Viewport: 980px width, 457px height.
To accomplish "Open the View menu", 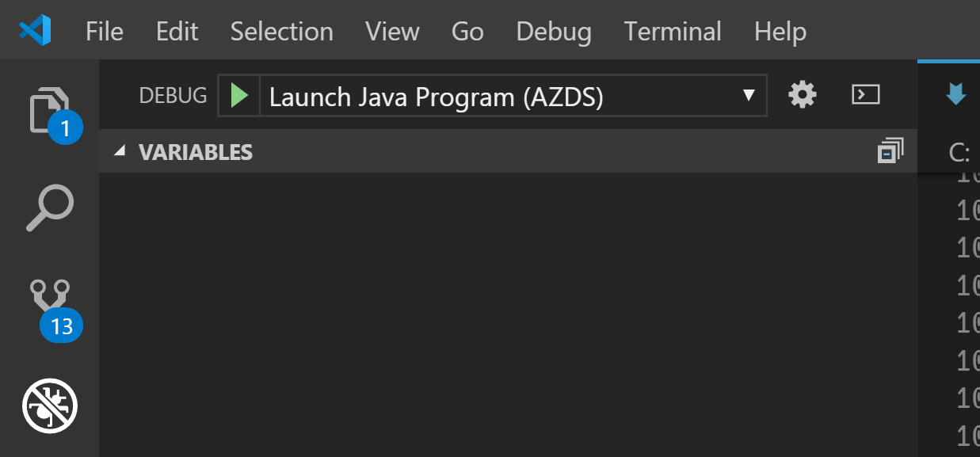I will [392, 32].
